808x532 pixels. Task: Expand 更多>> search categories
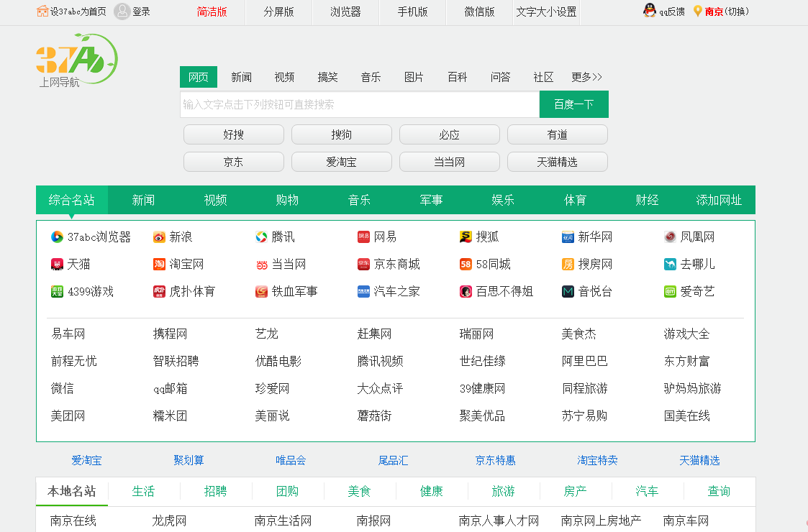pyautogui.click(x=586, y=77)
